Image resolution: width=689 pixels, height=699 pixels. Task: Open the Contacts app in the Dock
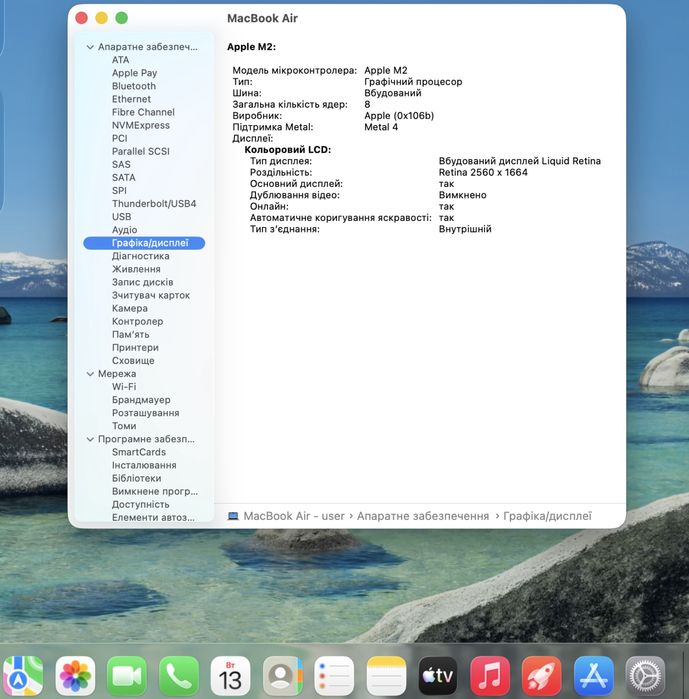(282, 676)
